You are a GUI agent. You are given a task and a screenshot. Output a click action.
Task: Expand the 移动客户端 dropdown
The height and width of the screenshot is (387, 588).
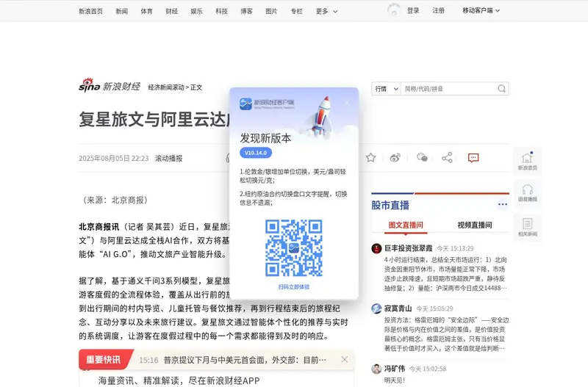tap(481, 10)
